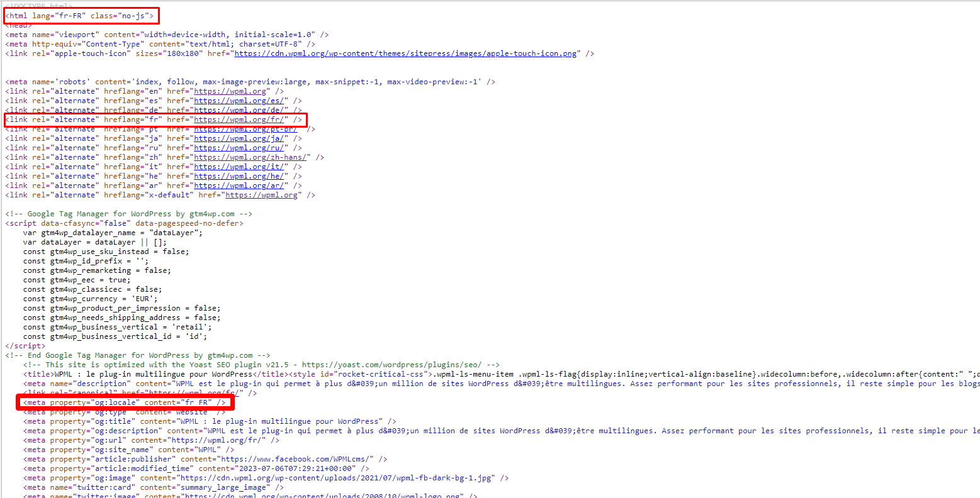
Task: Click the og:description meta line
Action: (x=501, y=431)
